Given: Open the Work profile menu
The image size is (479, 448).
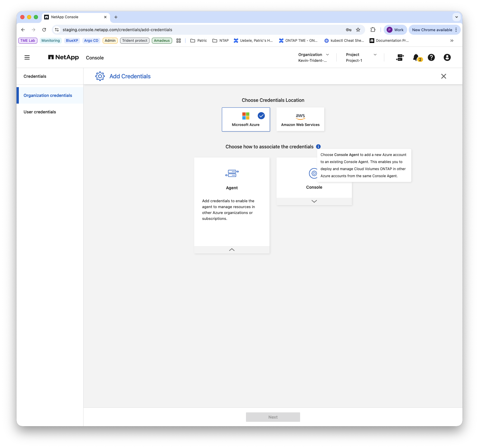Looking at the screenshot, I should 395,30.
